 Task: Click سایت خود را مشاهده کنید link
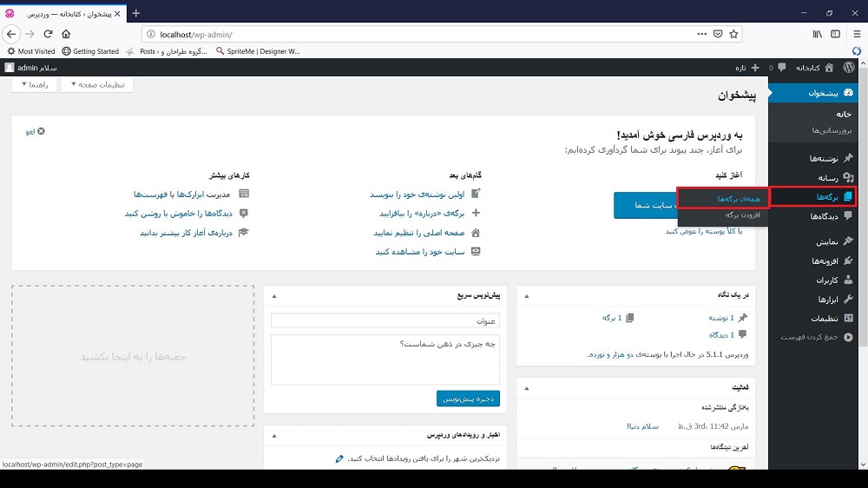tap(419, 252)
